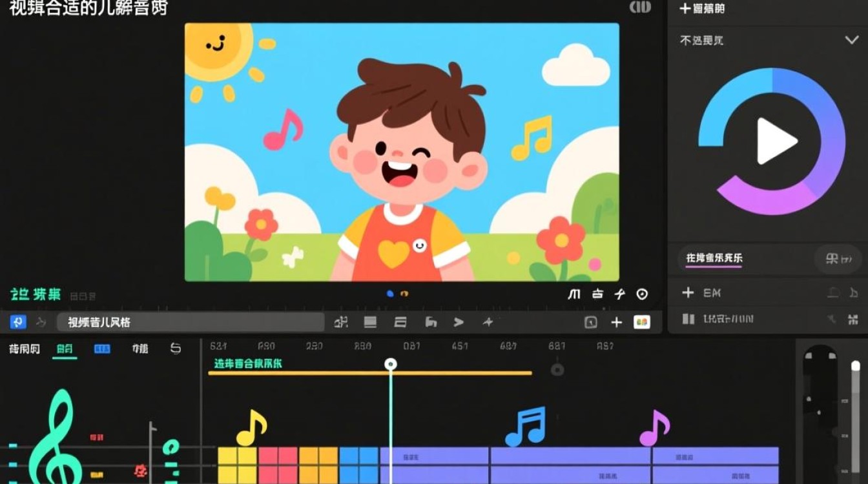This screenshot has width=868, height=484.
Task: Click the blue double music note above timeline
Action: coord(526,427)
